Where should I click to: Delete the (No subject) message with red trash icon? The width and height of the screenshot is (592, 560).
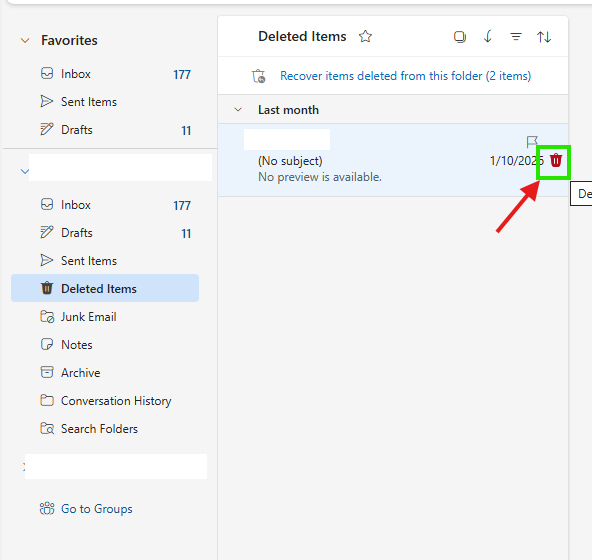click(556, 160)
